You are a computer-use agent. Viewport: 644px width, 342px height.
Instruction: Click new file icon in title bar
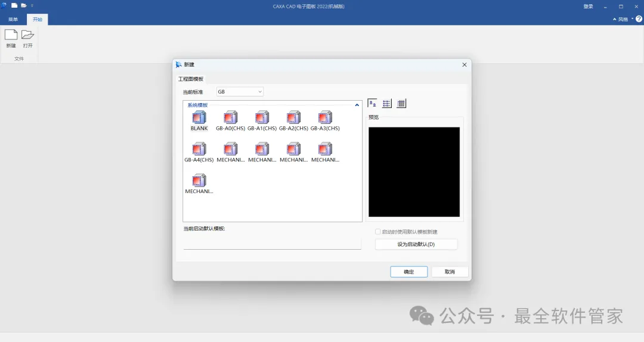click(x=14, y=6)
